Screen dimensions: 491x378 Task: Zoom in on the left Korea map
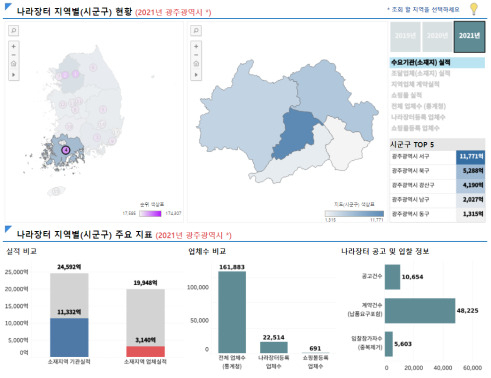(14, 46)
